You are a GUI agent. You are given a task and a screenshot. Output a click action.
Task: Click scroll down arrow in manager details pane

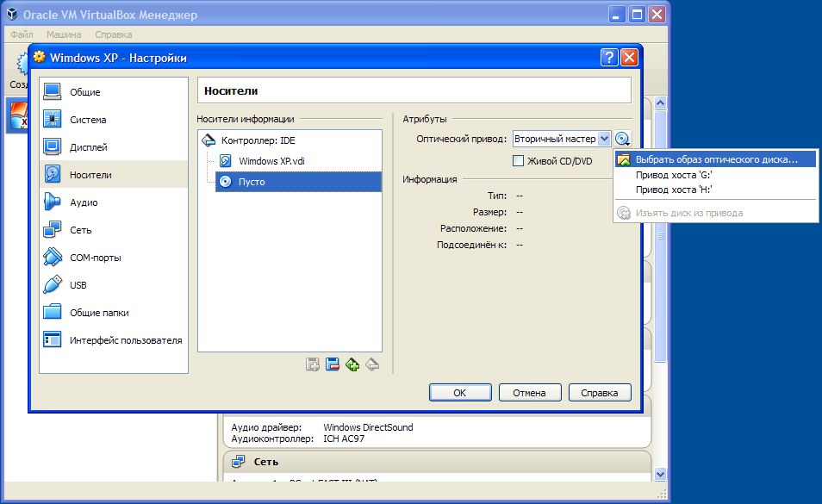661,474
